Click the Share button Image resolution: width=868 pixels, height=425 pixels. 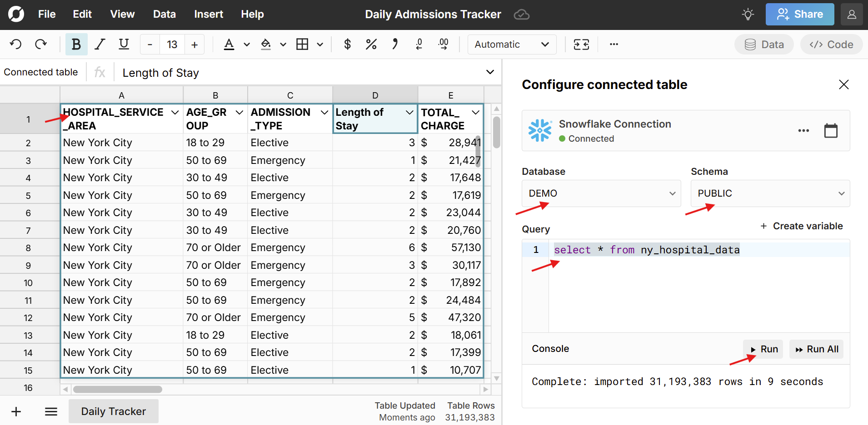799,15
